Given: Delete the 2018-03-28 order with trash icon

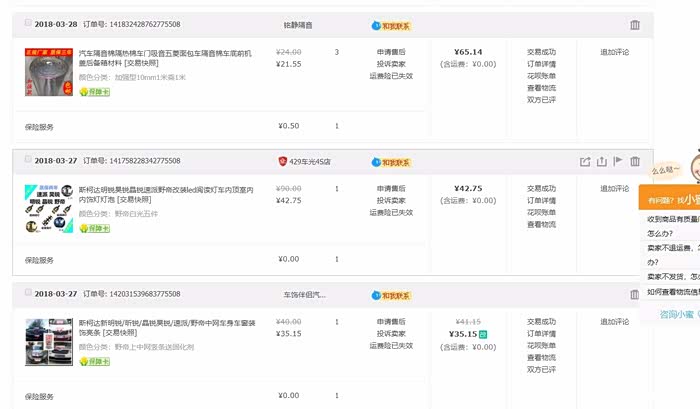Looking at the screenshot, I should [634, 25].
